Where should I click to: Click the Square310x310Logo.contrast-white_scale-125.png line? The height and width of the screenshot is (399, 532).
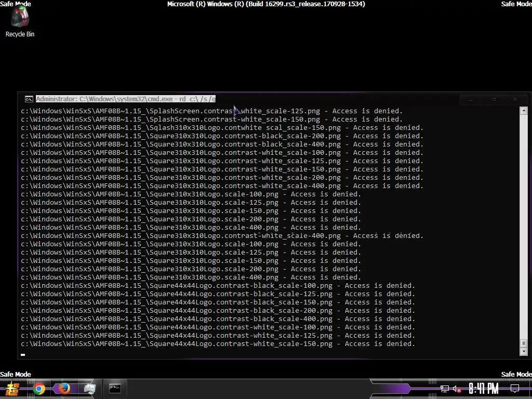pyautogui.click(x=222, y=161)
